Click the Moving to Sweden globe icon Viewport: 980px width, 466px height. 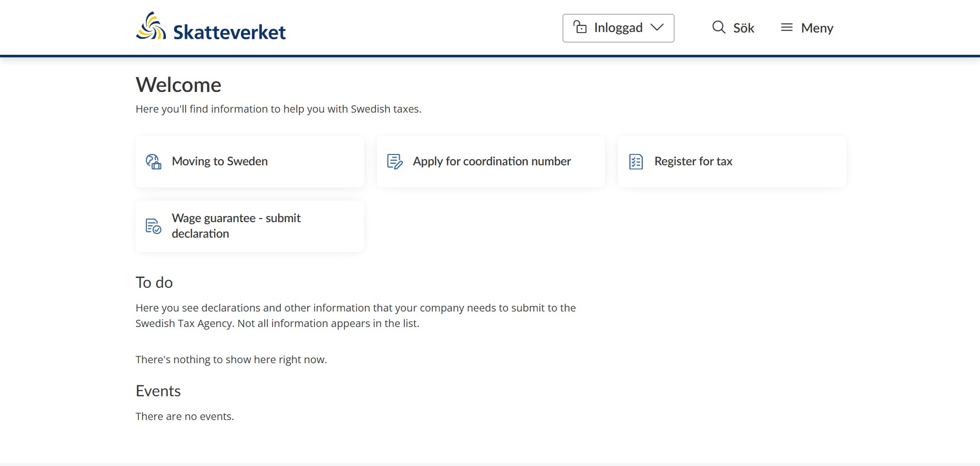click(x=154, y=162)
